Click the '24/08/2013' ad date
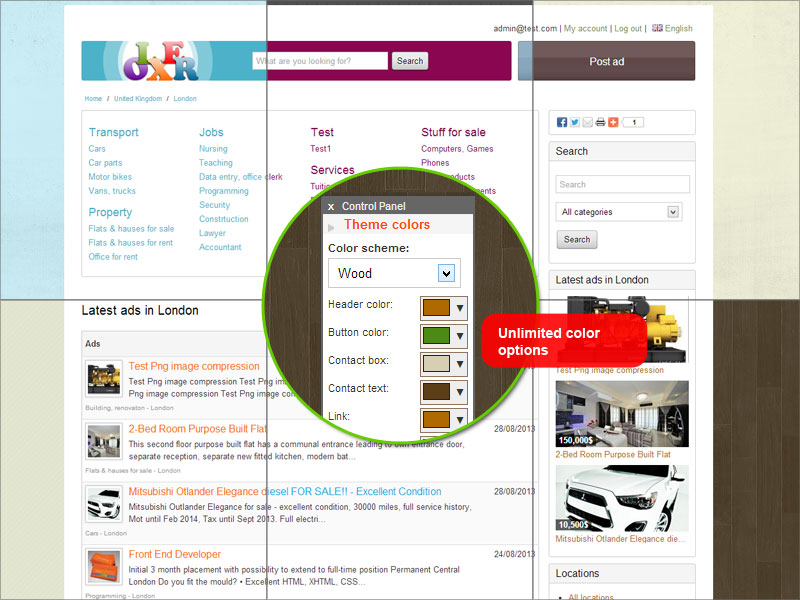The width and height of the screenshot is (800, 600). tap(514, 554)
